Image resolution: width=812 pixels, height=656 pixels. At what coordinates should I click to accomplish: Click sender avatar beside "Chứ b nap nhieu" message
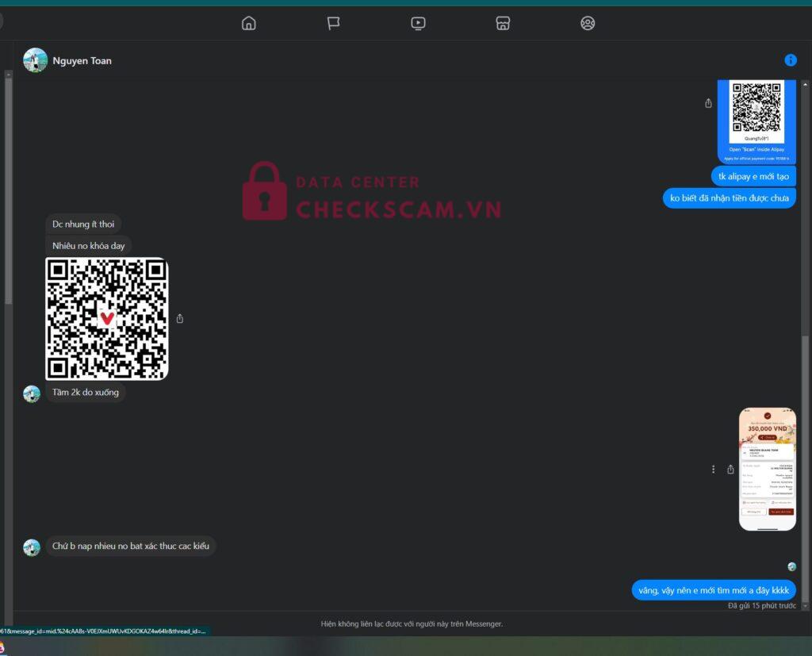pos(32,547)
